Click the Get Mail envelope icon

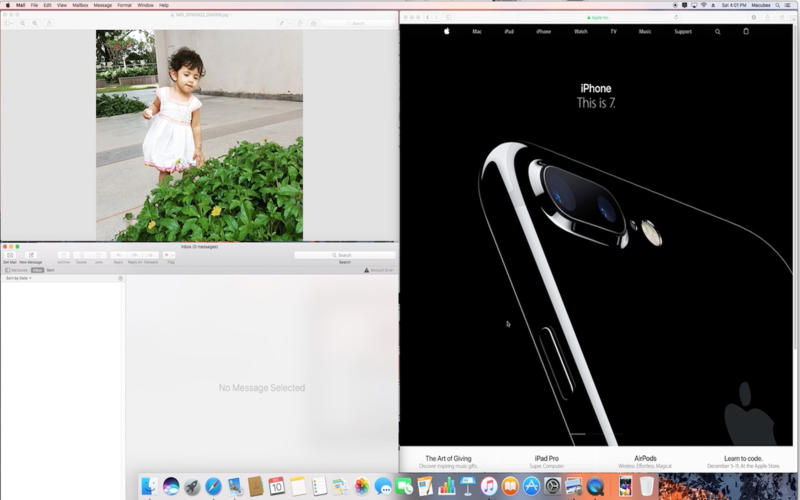pos(9,255)
